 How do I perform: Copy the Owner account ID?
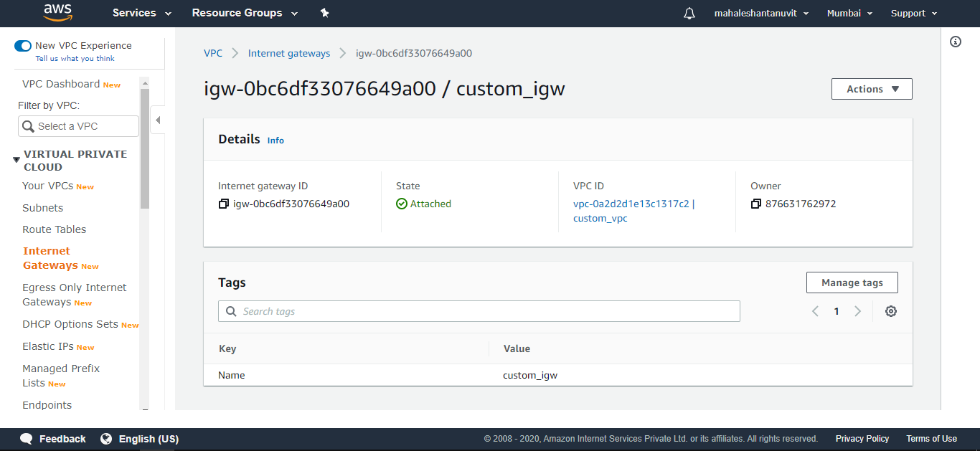pos(755,204)
